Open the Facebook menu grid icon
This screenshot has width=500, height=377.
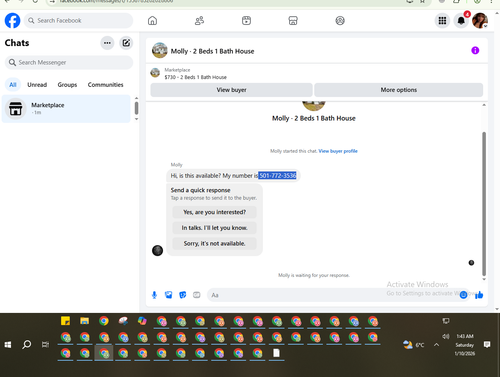[442, 21]
